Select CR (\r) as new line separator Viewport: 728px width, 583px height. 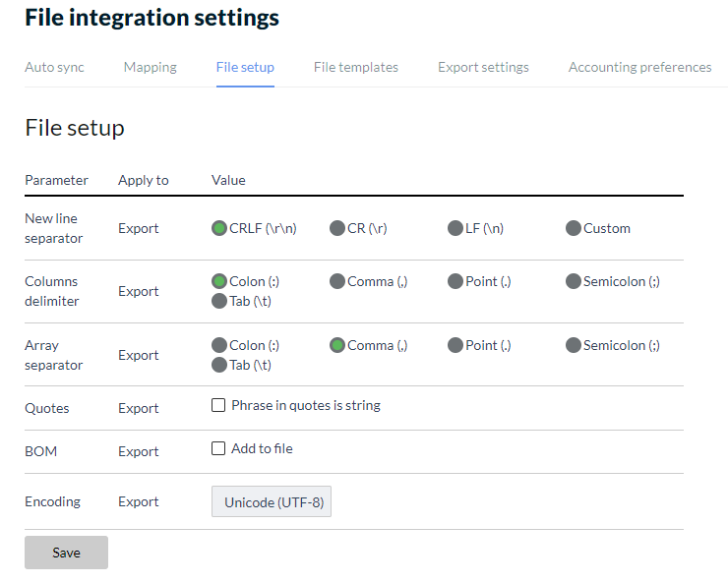coord(337,228)
